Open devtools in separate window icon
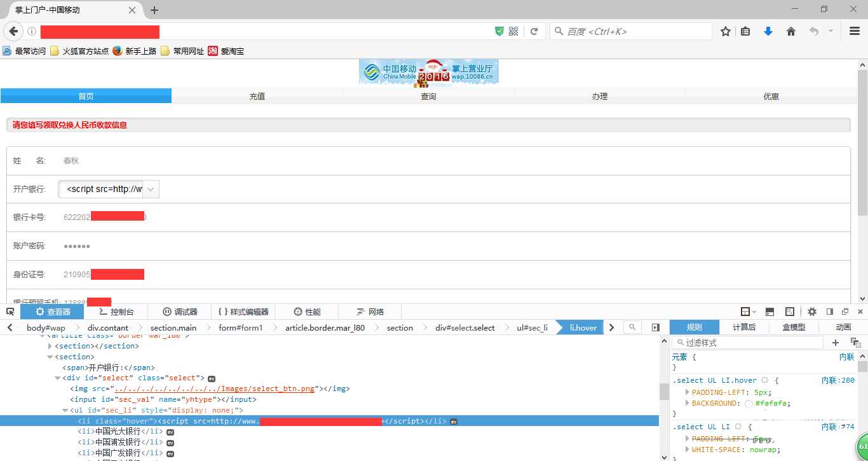 [845, 312]
